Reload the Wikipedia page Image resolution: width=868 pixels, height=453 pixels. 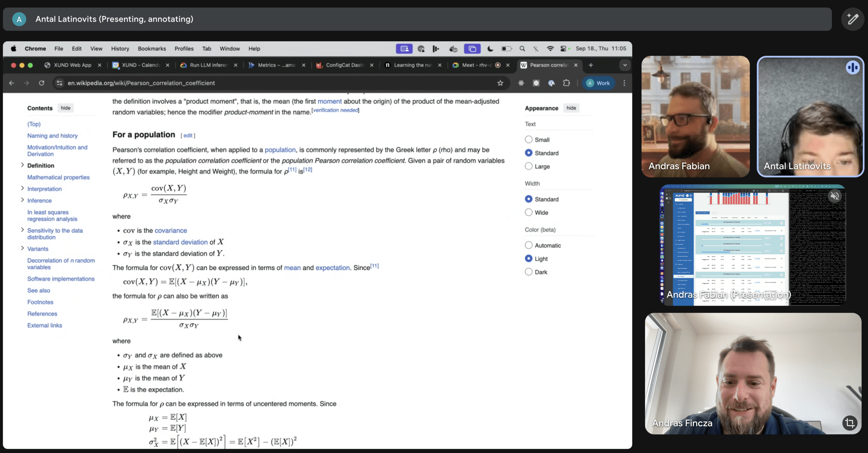(x=42, y=83)
